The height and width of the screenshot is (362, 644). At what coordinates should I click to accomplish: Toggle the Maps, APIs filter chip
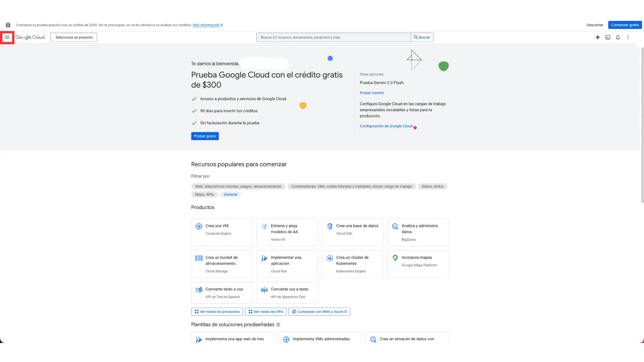204,194
